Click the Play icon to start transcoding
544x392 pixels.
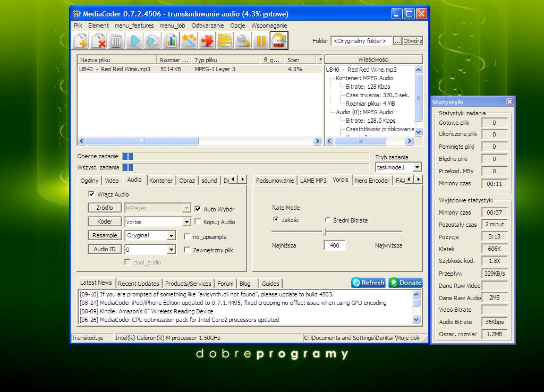(135, 40)
